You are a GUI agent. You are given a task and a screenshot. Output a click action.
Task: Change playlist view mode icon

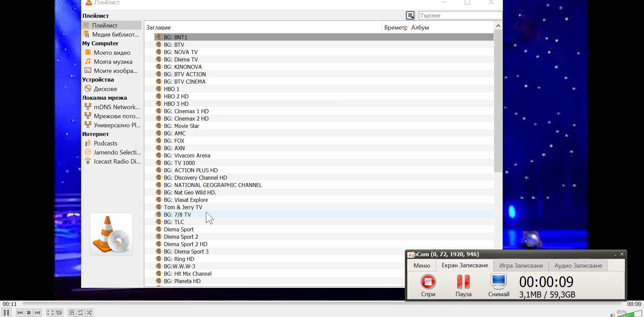[x=410, y=15]
